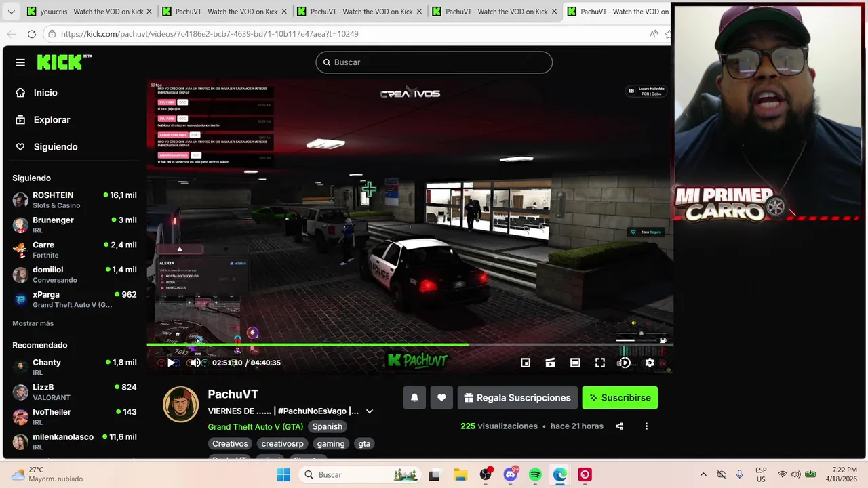868x488 pixels.
Task: Switch to youucriis VOD tab
Action: coord(88,12)
